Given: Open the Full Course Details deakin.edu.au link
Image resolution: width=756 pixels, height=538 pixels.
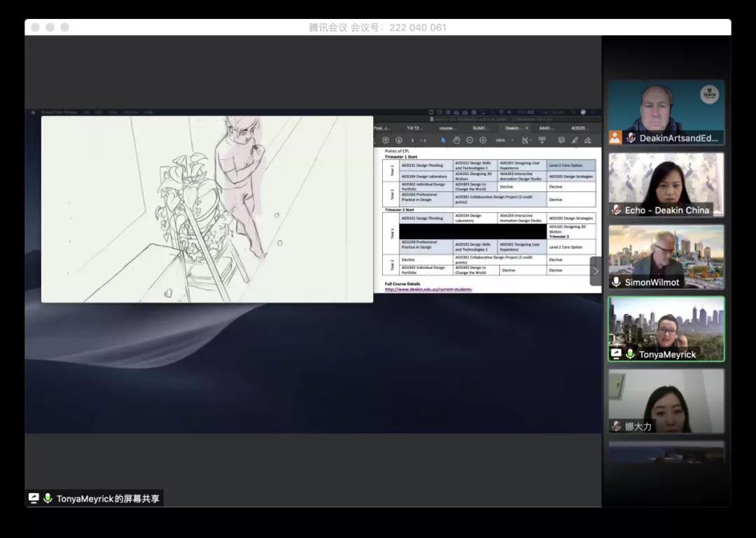Looking at the screenshot, I should 428,289.
